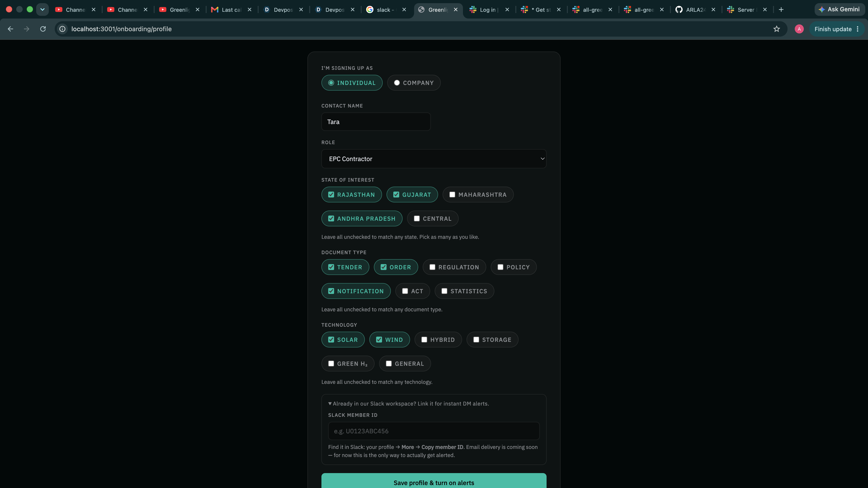Close the Slack Get st tab

click(x=559, y=9)
